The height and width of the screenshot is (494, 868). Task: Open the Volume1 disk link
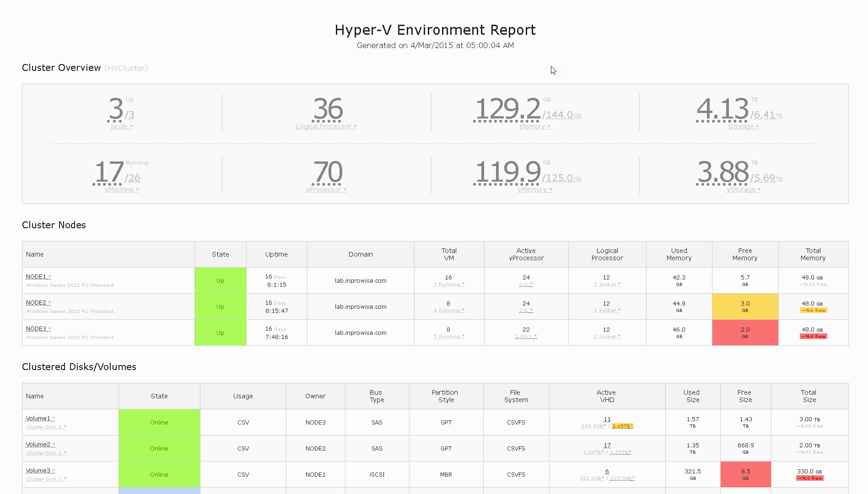tap(38, 419)
